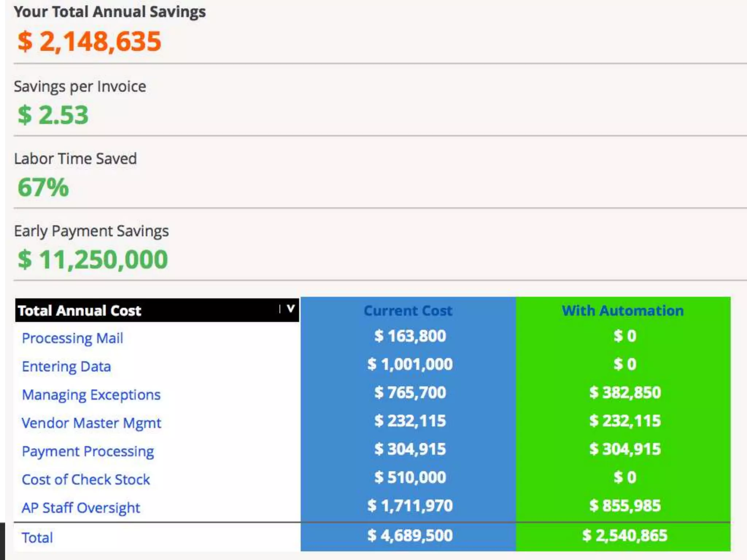Open the Processing Mail link
This screenshot has width=747, height=560.
click(x=72, y=338)
